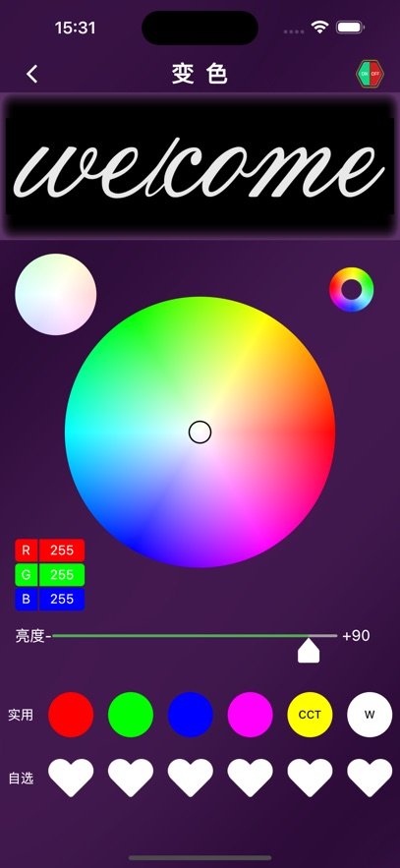
Task: Click the 变色 page title
Action: [x=200, y=74]
